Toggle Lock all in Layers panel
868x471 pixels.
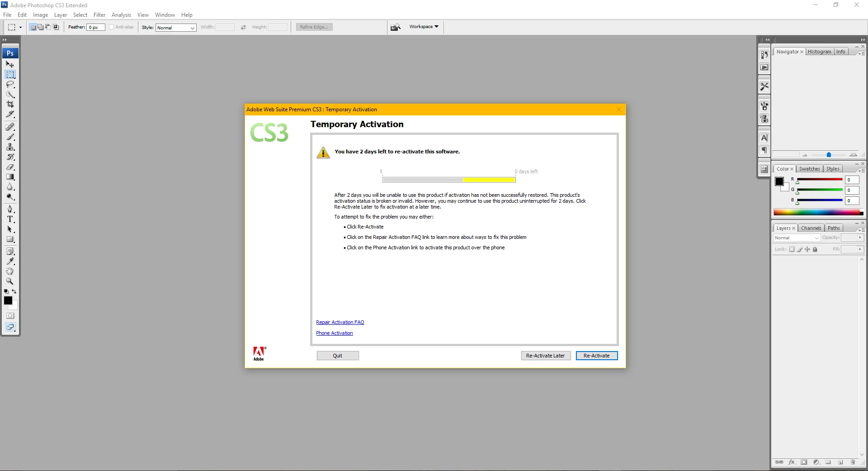click(815, 249)
